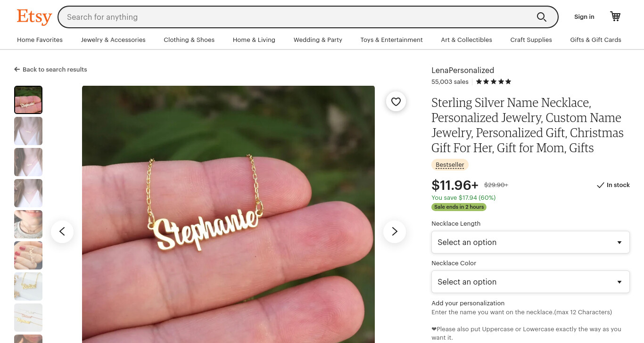This screenshot has height=343, width=644.
Task: Open the Necklace Color dropdown
Action: point(530,282)
